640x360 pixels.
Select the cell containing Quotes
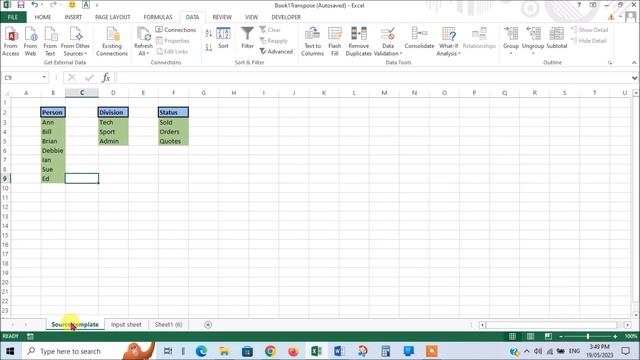[x=173, y=141]
